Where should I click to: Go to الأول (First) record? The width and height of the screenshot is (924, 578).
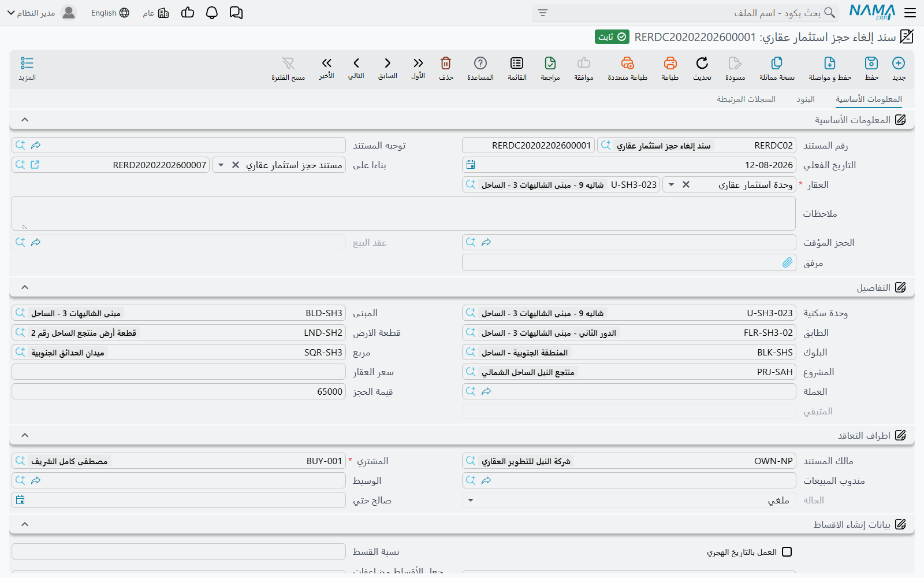click(418, 63)
